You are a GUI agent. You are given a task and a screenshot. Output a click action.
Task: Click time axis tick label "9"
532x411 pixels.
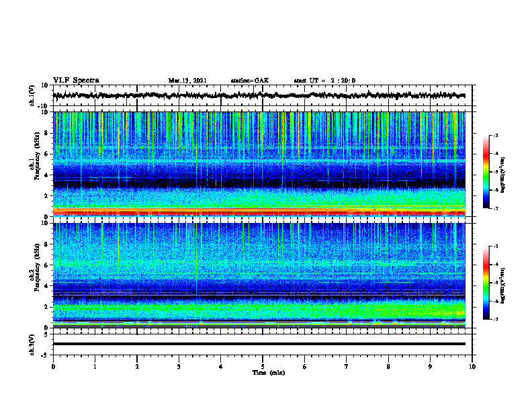coord(430,367)
